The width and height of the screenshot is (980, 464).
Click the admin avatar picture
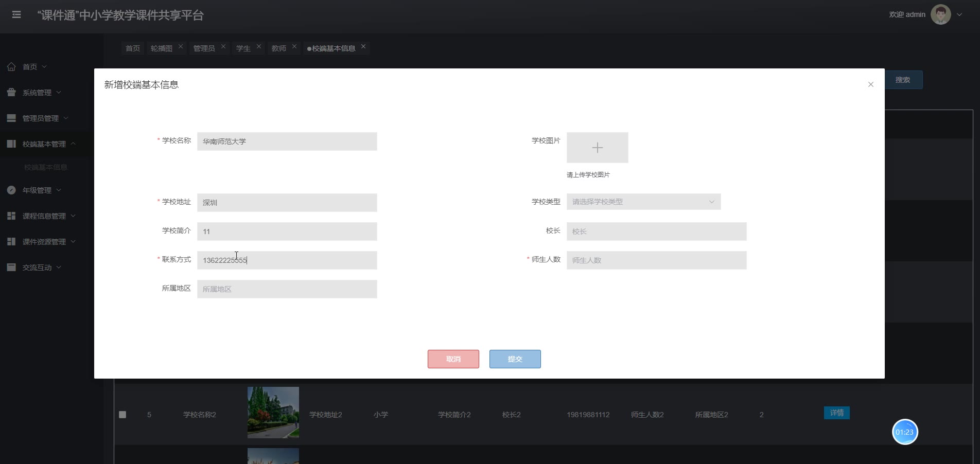(x=940, y=14)
